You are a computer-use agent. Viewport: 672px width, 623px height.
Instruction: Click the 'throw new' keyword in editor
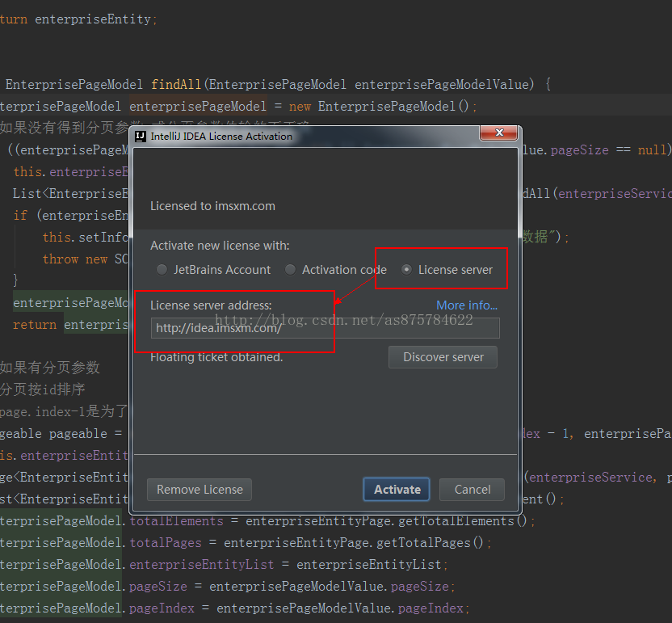click(75, 259)
